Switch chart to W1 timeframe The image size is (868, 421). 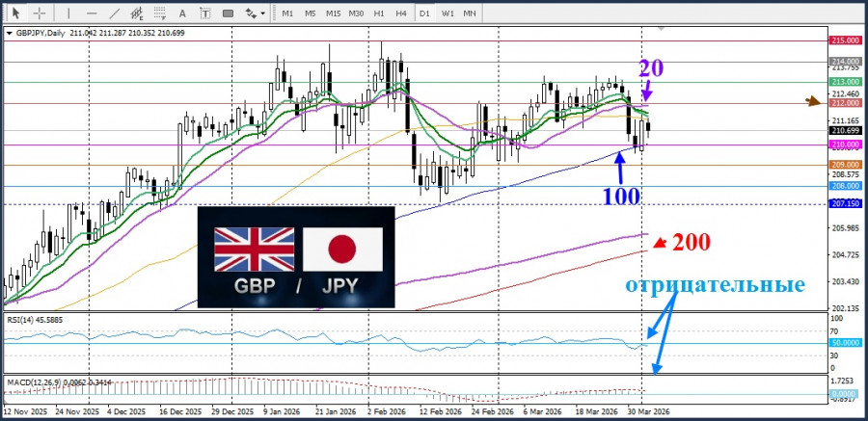448,13
